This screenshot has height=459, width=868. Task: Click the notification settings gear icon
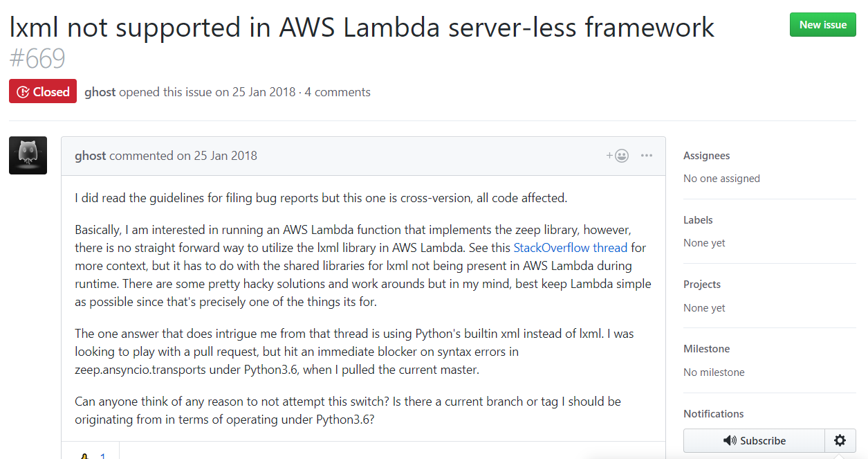point(840,440)
